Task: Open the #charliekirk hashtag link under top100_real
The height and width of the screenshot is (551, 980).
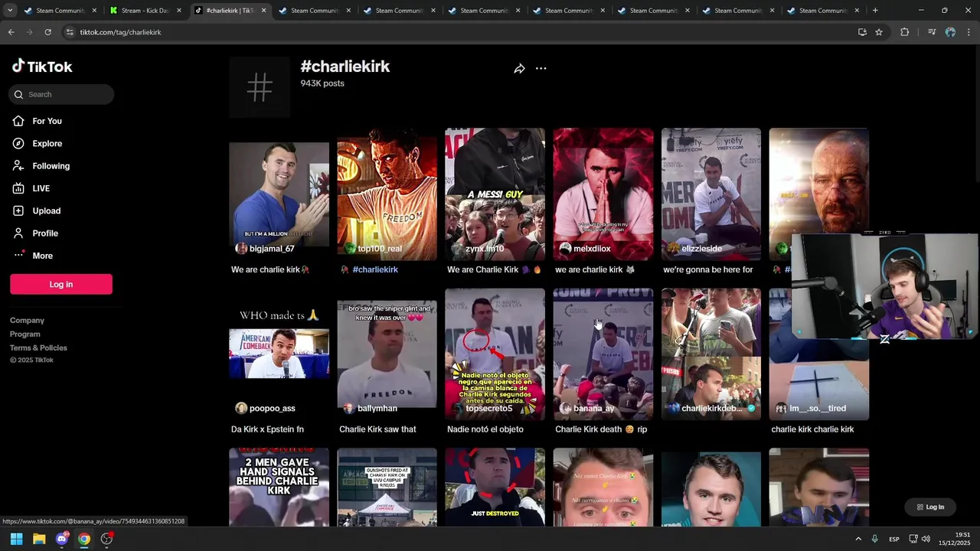Action: coord(375,269)
